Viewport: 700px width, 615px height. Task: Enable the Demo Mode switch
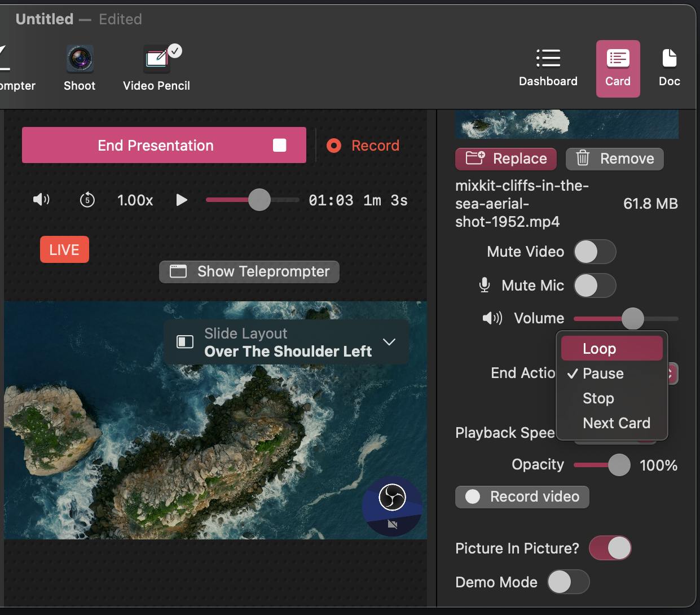(x=568, y=582)
